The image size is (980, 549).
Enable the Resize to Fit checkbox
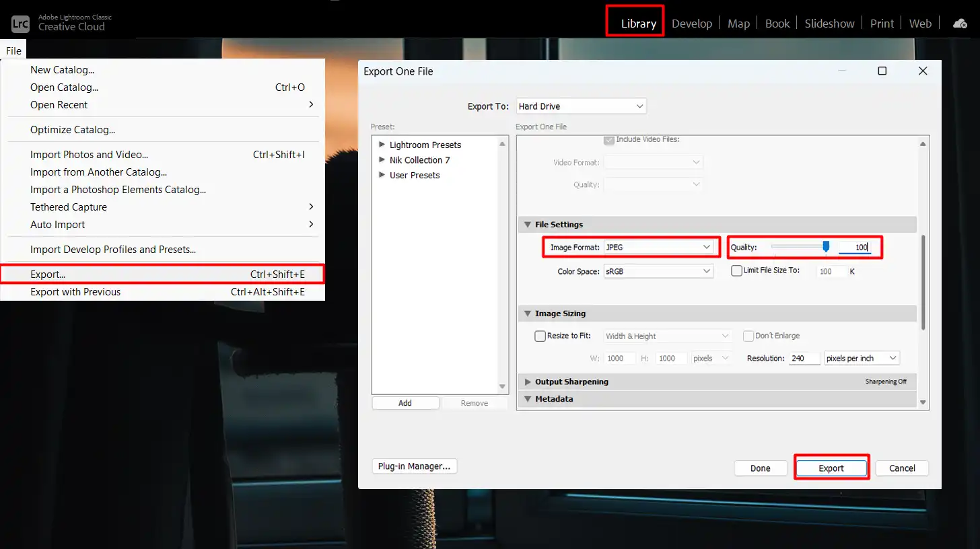point(540,336)
